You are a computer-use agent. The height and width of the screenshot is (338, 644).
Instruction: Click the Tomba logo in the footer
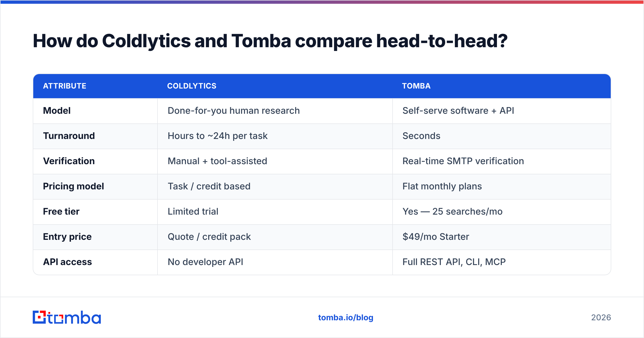click(x=67, y=317)
